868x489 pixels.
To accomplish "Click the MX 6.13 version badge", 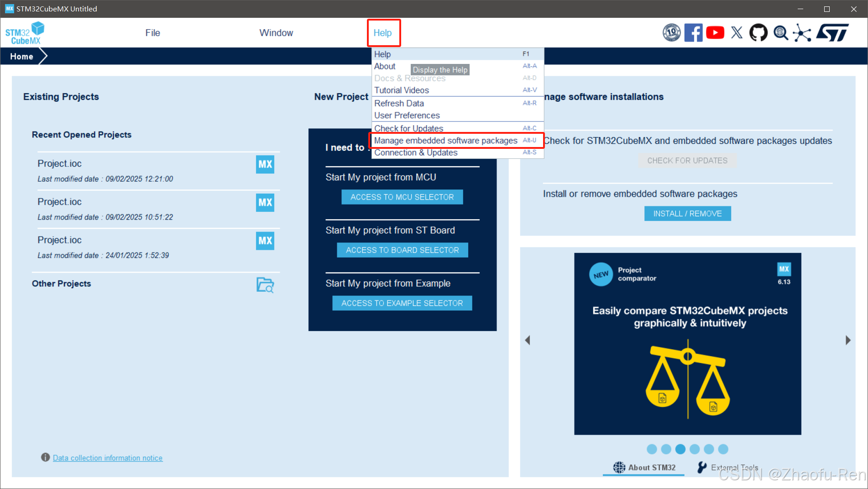I will point(784,274).
